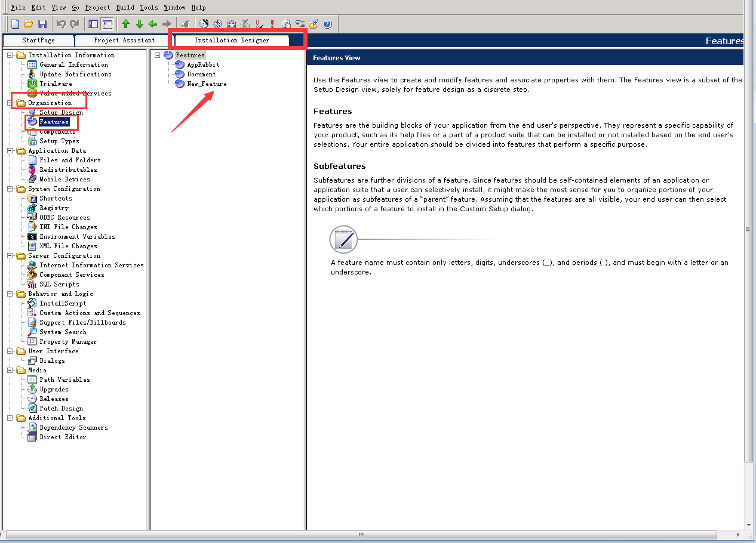756x543 pixels.
Task: Open the Build menu
Action: pos(125,7)
